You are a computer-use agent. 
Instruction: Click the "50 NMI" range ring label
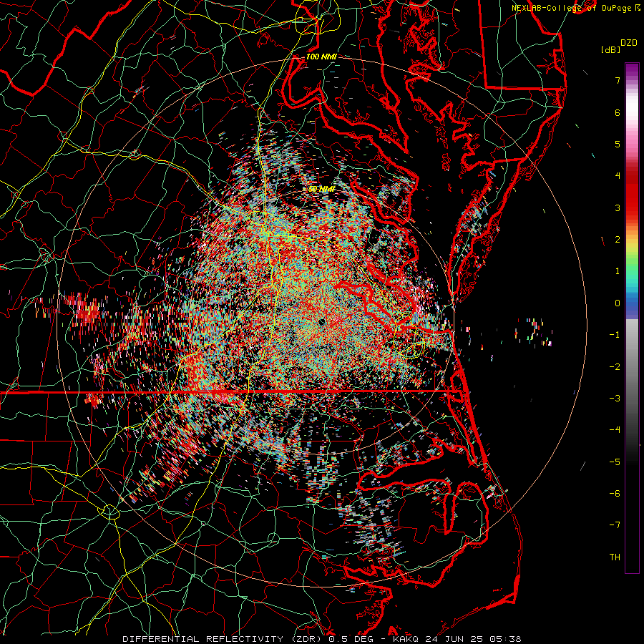tap(321, 189)
